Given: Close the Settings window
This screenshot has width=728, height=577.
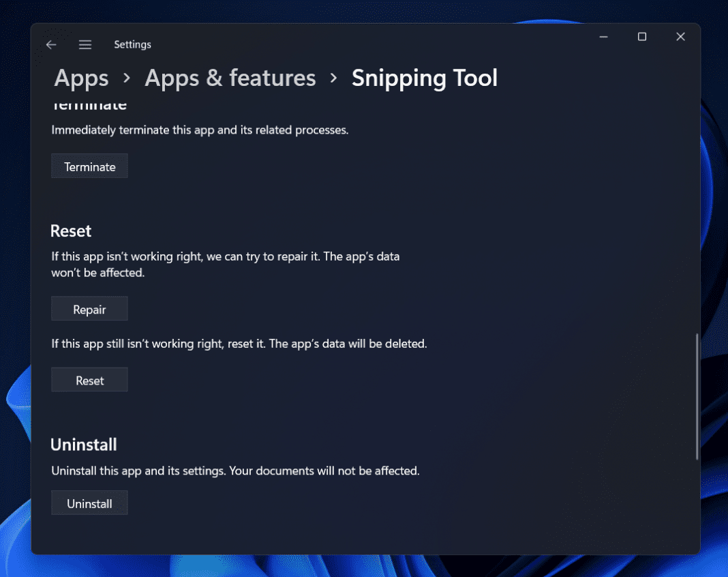Looking at the screenshot, I should 680,36.
